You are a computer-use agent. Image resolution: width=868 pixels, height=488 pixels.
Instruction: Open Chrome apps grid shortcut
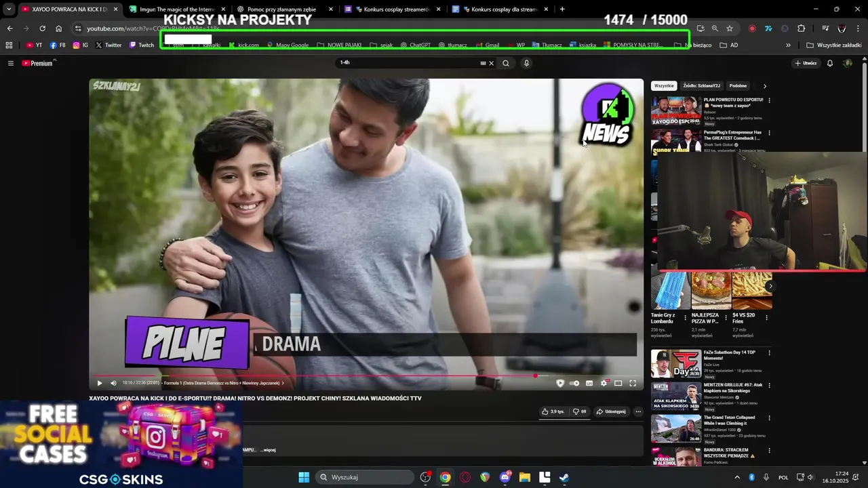[x=9, y=45]
